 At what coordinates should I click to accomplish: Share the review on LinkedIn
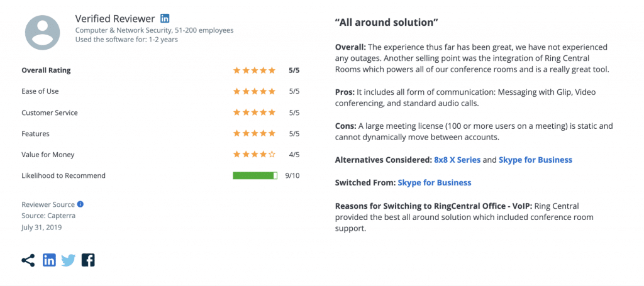(49, 260)
